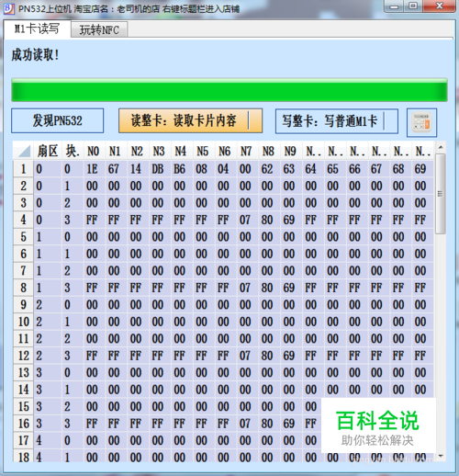Select row header 12
This screenshot has width=459, height=476.
pyautogui.click(x=23, y=356)
